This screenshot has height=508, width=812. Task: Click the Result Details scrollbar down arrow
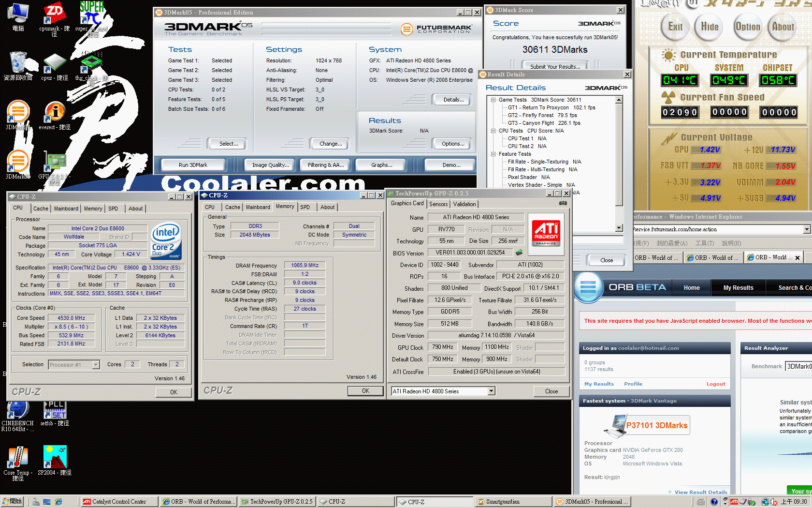pyautogui.click(x=619, y=227)
